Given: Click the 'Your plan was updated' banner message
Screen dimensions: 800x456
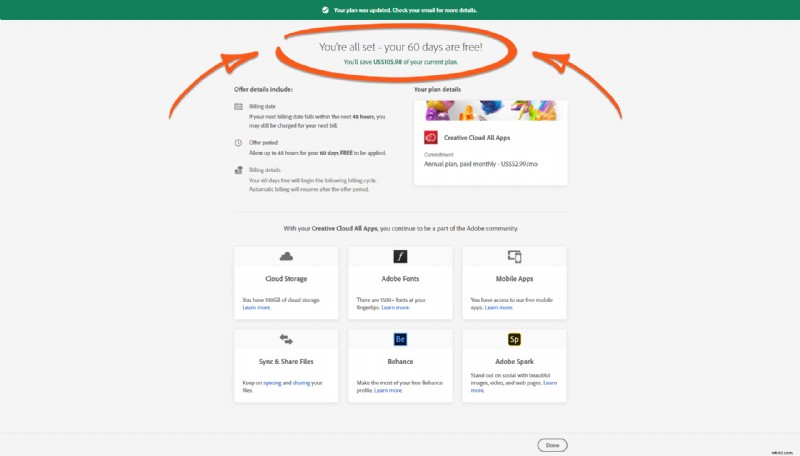Looking at the screenshot, I should pos(405,10).
